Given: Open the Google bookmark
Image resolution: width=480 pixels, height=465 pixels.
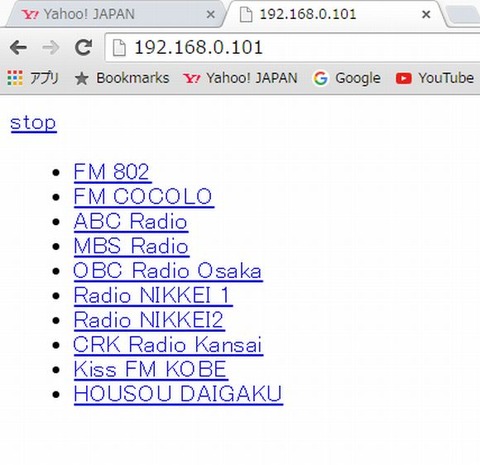Looking at the screenshot, I should [x=347, y=78].
